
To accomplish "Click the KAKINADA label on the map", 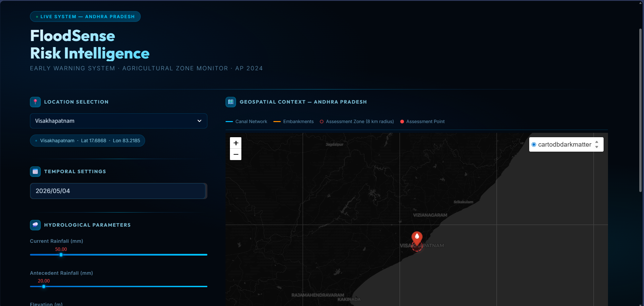I will [x=349, y=299].
